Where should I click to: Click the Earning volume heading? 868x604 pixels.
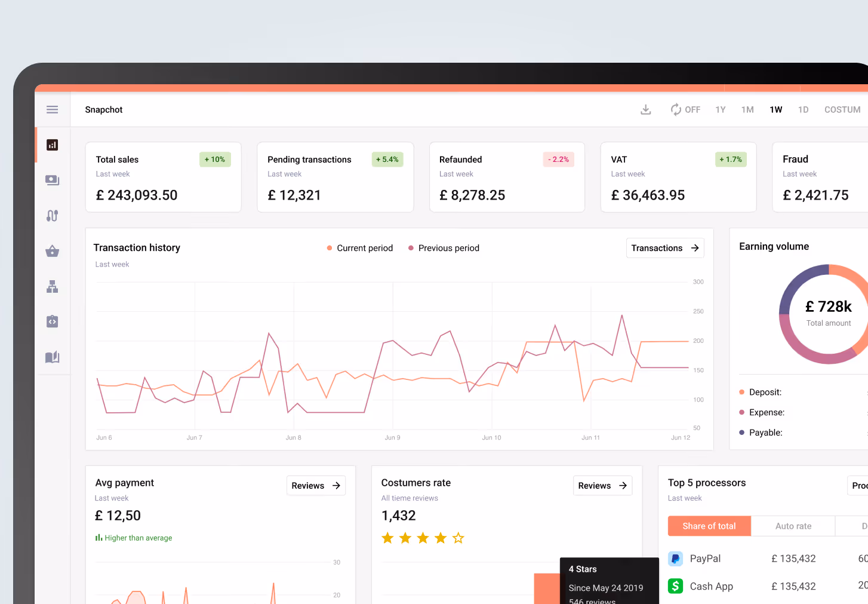coord(774,246)
